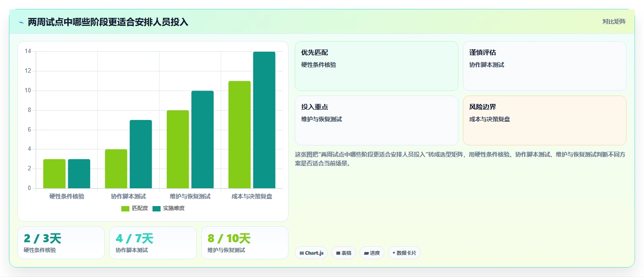Click the y-axis value 8
The width and height of the screenshot is (644, 277).
29,110
